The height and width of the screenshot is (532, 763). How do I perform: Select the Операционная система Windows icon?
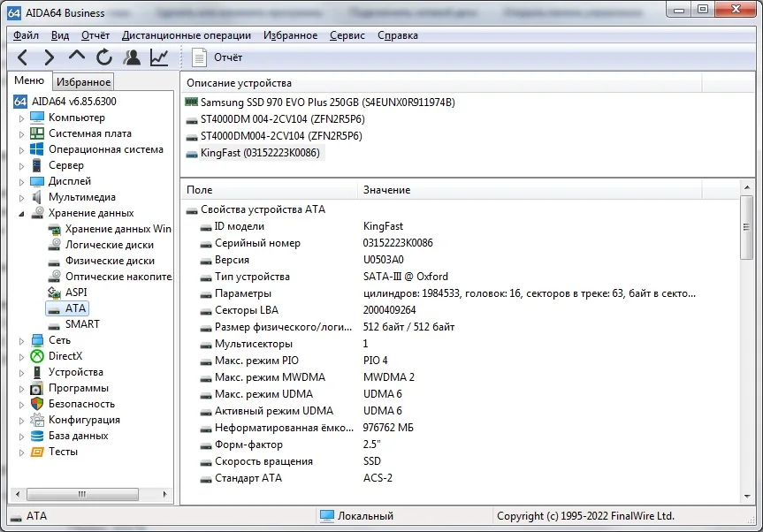tap(37, 149)
